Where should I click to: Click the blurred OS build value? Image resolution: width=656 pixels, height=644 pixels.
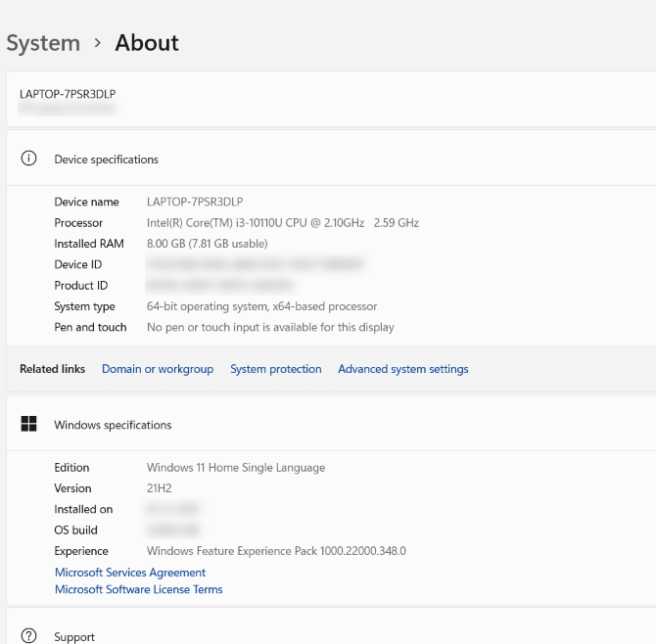pyautogui.click(x=172, y=529)
